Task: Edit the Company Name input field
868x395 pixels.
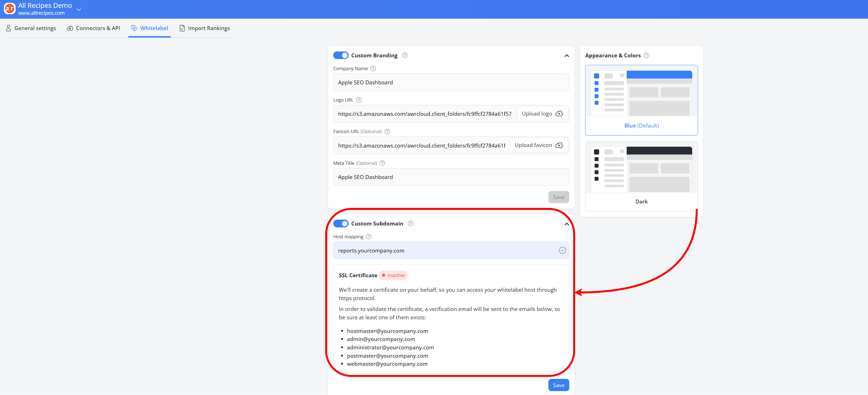Action: 451,82
